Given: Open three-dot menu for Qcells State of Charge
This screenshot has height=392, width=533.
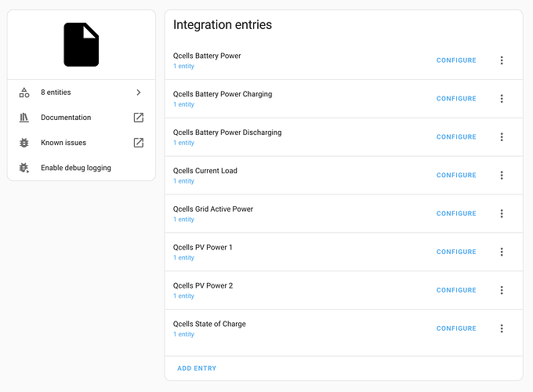Looking at the screenshot, I should [x=502, y=328].
